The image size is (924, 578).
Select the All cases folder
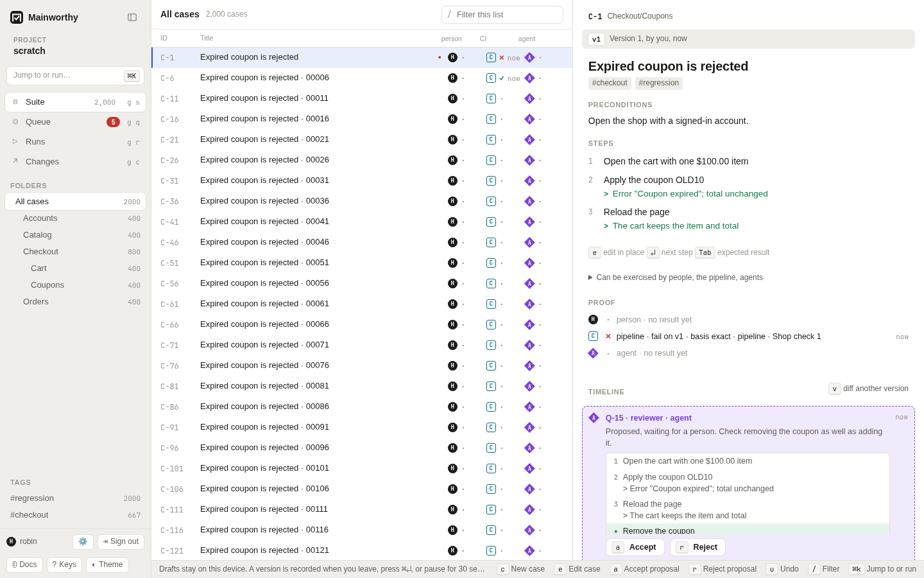76,202
